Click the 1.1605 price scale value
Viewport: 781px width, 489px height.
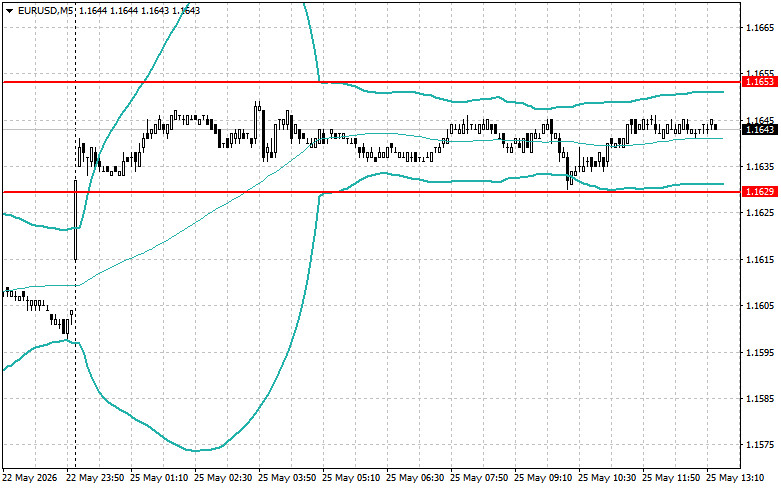pos(760,306)
